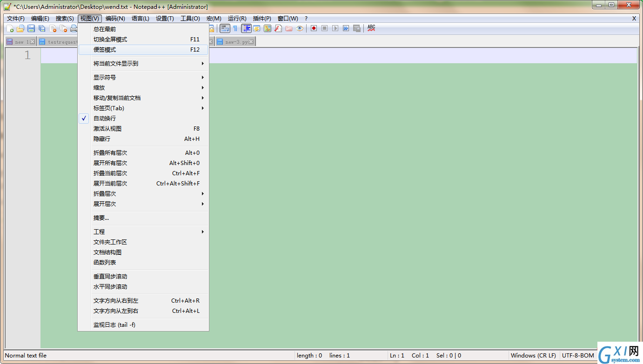The height and width of the screenshot is (364, 643).
Task: Click the ABC spell check icon
Action: pyautogui.click(x=371, y=28)
